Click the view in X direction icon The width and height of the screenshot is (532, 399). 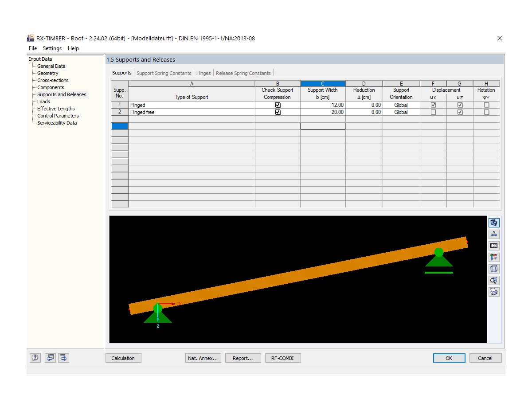[x=494, y=234]
